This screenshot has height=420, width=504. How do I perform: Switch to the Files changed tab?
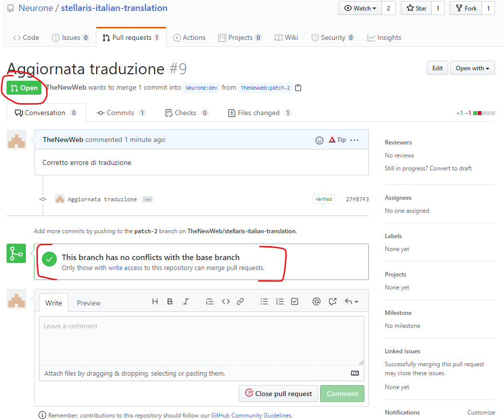[x=259, y=113]
